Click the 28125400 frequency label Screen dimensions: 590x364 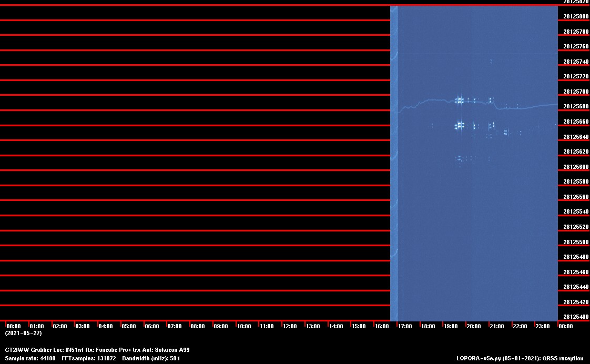[576, 317]
